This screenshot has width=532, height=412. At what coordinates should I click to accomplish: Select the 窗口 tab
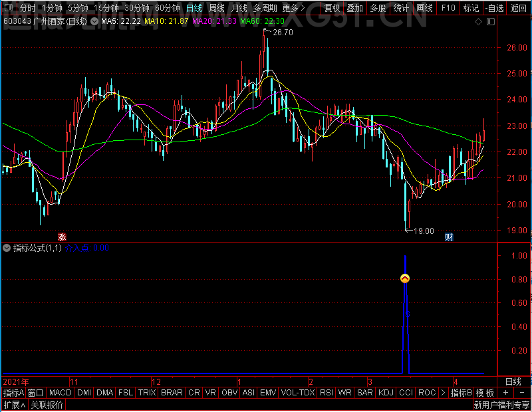click(36, 393)
